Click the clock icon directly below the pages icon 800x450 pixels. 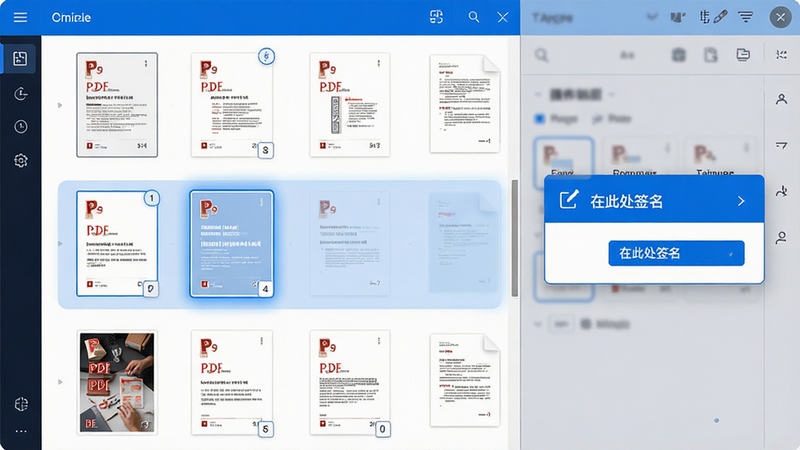[x=20, y=93]
